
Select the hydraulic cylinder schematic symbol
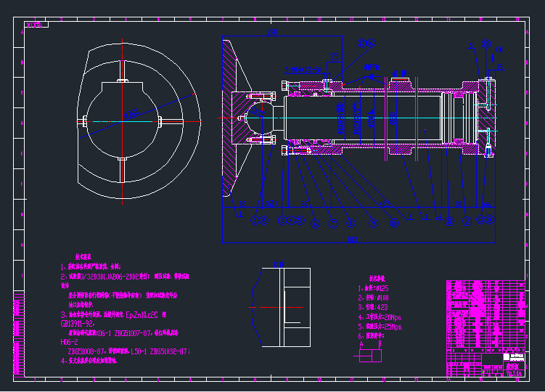tap(368, 356)
